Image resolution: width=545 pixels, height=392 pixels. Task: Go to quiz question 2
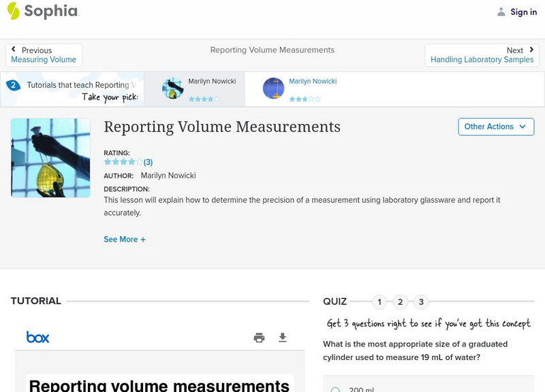click(x=401, y=302)
